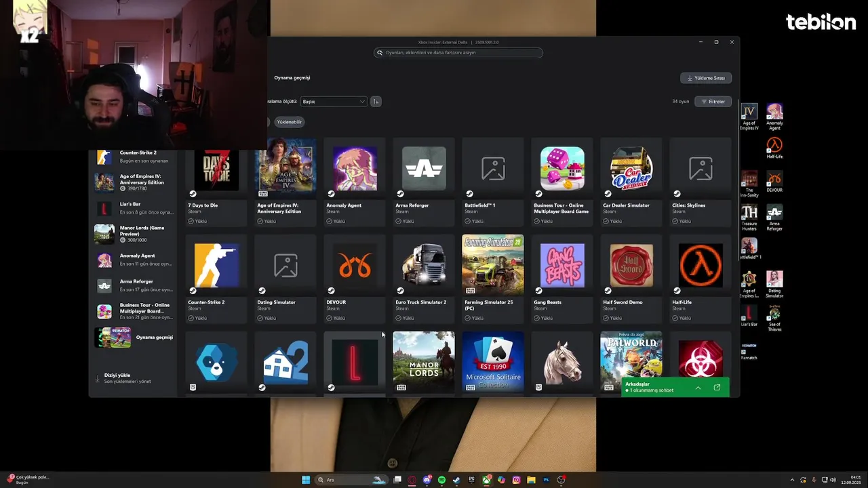Open the Manor Lords cover in grid
The height and width of the screenshot is (488, 868).
(x=424, y=362)
